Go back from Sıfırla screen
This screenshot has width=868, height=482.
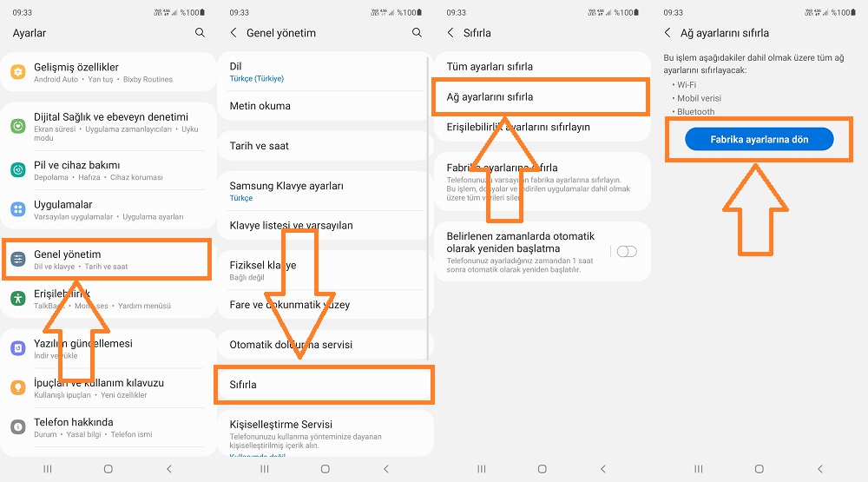pyautogui.click(x=450, y=33)
